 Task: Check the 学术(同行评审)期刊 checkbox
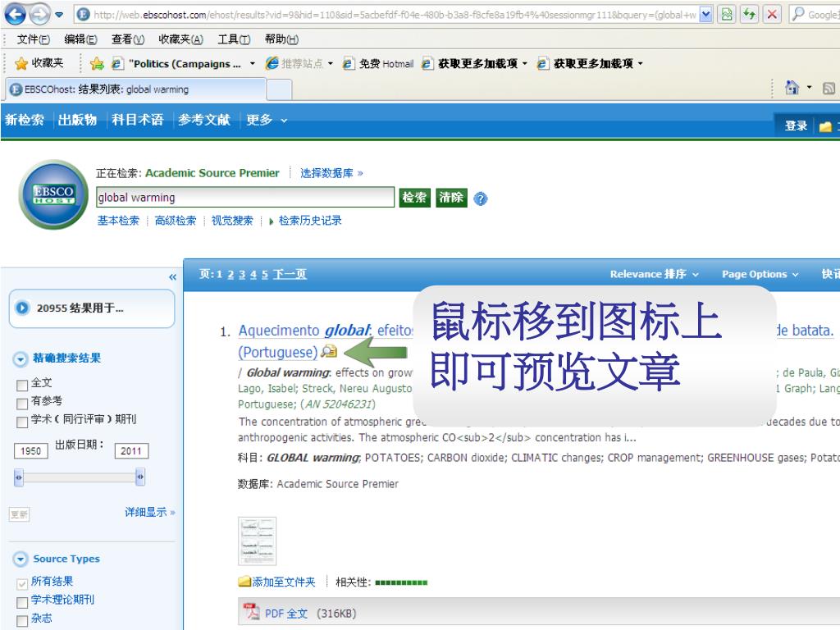22,422
